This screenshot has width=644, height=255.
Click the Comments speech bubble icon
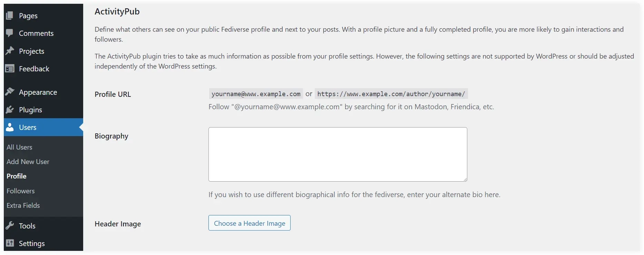click(10, 33)
